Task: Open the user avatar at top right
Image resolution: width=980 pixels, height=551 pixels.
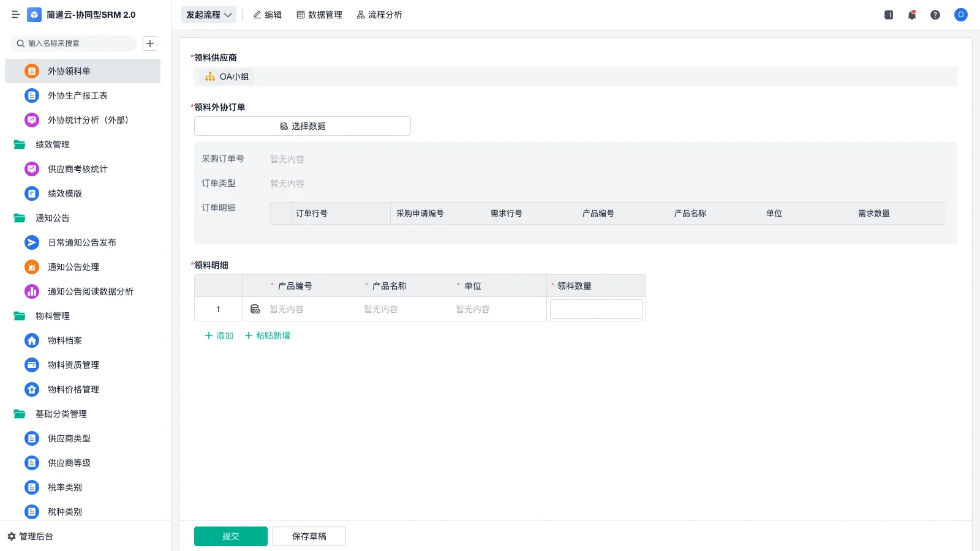Action: (961, 15)
